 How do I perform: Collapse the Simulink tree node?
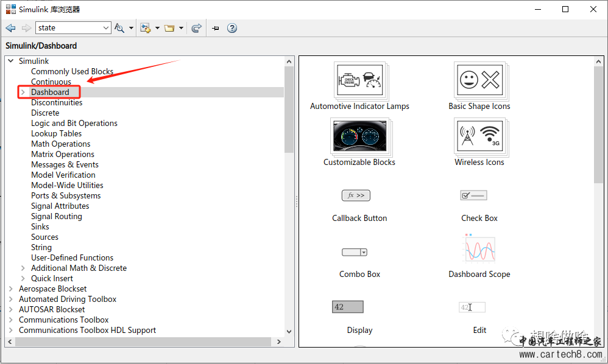pos(11,61)
